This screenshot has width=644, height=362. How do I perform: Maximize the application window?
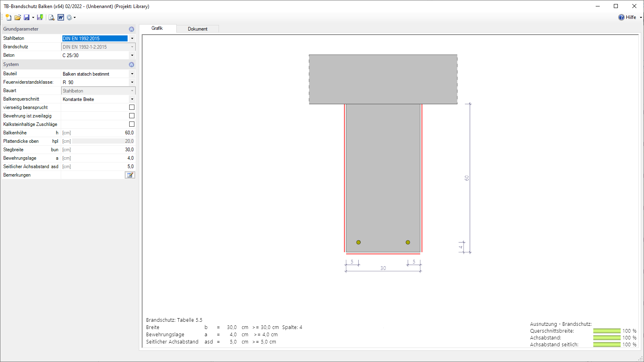coord(616,6)
